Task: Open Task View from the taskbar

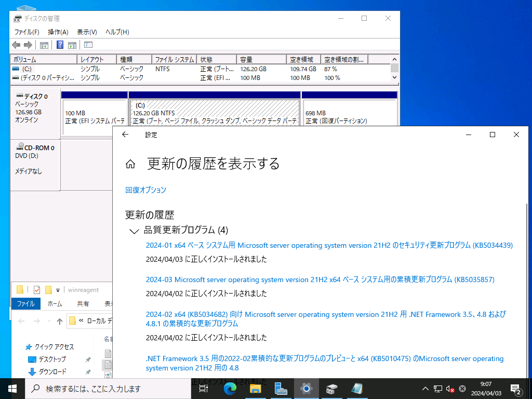Action: pos(204,389)
